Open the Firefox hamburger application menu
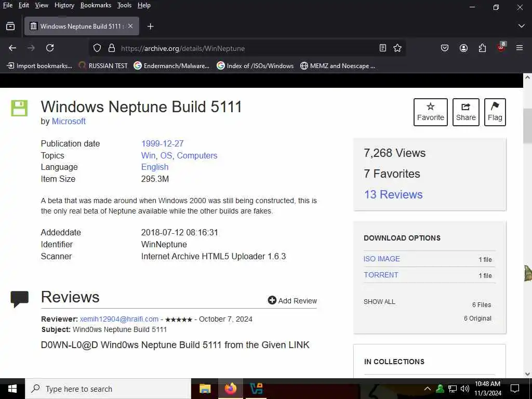This screenshot has height=399, width=532. click(520, 48)
